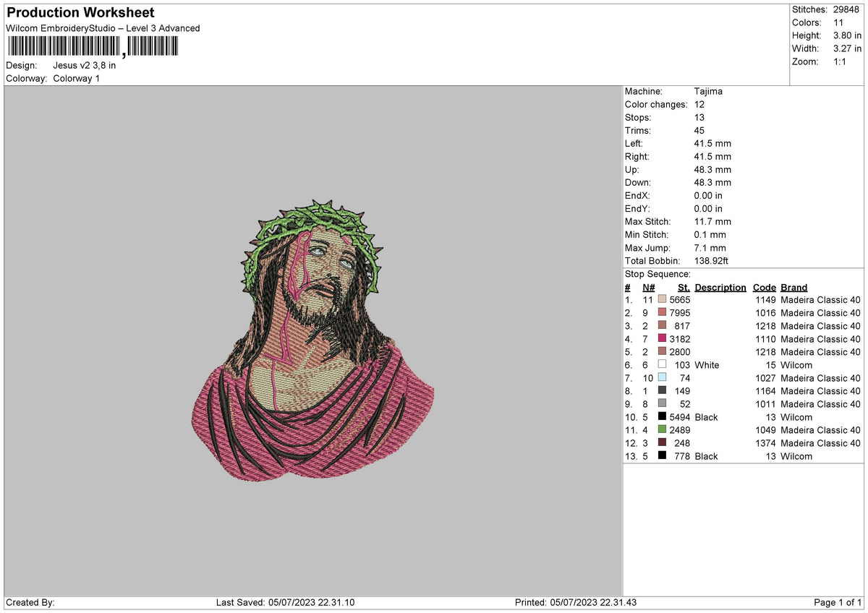Click the 'Description' column header
This screenshot has height=613, width=868.
point(720,287)
